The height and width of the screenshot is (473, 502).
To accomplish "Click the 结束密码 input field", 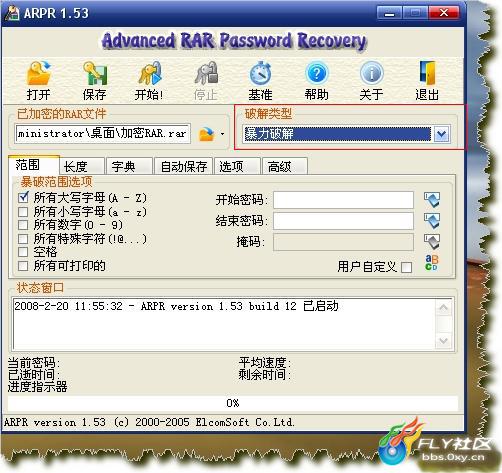I will [x=343, y=221].
